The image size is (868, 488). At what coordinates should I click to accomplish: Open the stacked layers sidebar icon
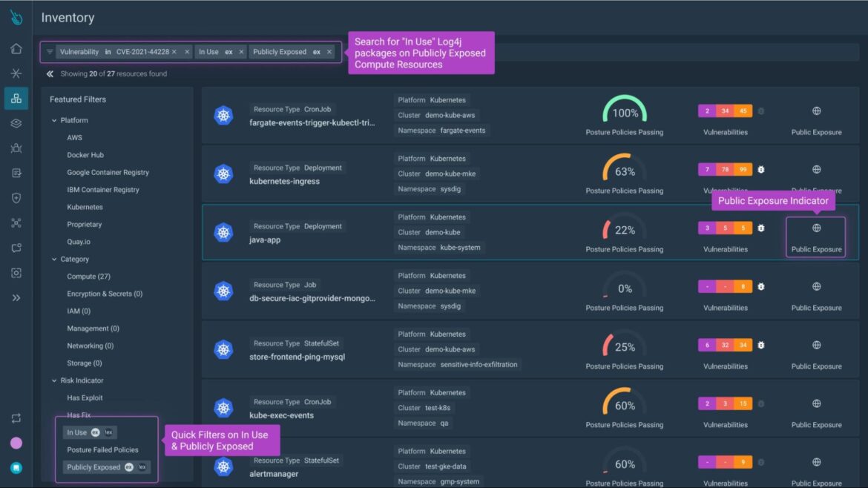point(16,123)
